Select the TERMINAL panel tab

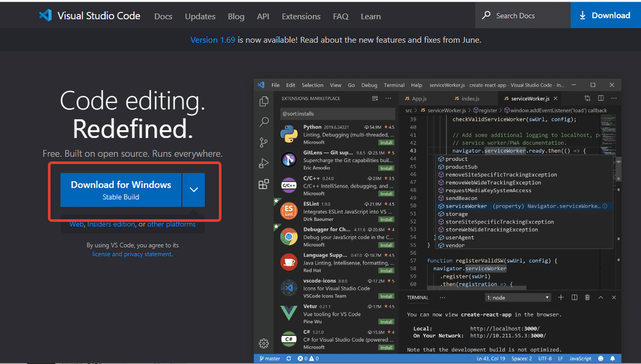[x=418, y=297]
